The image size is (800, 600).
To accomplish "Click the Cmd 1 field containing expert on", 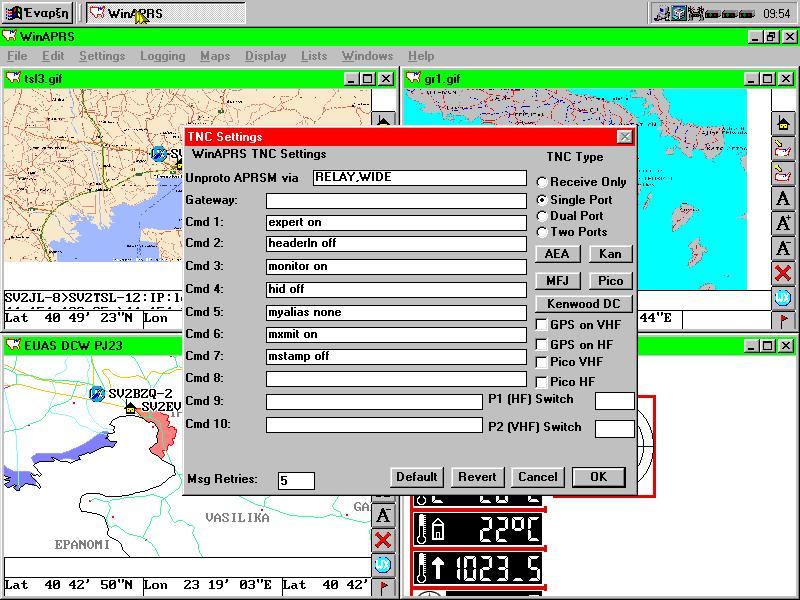I will [x=396, y=222].
